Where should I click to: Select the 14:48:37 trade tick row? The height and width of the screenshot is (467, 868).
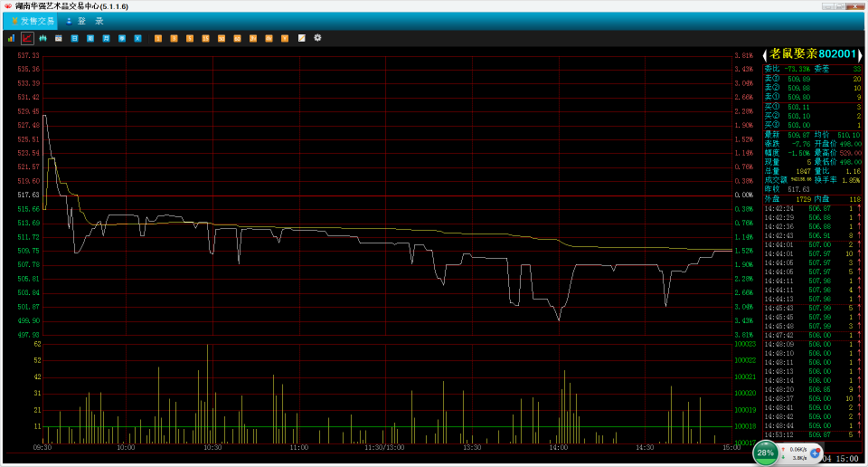[x=813, y=399]
